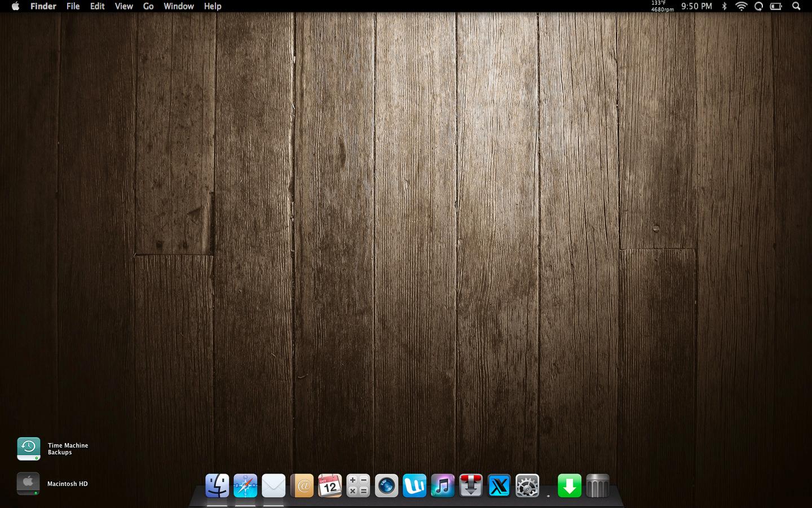This screenshot has width=812, height=508.
Task: Select the Time Machine Backups drive icon
Action: tap(29, 449)
